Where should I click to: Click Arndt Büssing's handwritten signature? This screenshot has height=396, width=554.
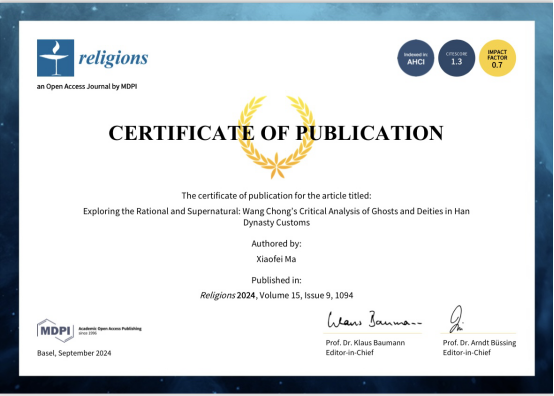456,319
